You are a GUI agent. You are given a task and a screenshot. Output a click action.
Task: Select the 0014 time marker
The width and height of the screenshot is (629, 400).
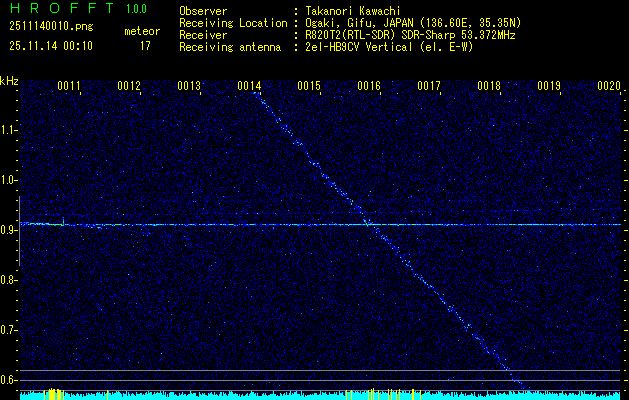click(249, 87)
